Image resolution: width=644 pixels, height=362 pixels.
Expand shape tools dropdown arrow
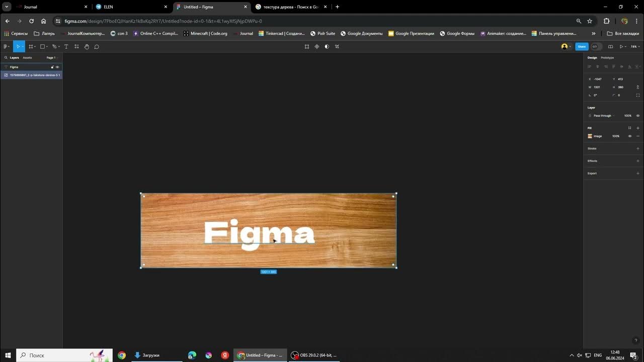[x=47, y=47]
